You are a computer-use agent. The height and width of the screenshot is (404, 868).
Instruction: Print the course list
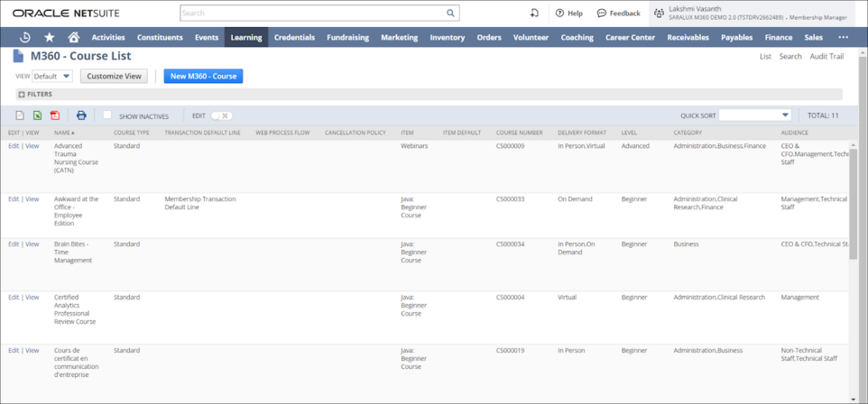[81, 115]
